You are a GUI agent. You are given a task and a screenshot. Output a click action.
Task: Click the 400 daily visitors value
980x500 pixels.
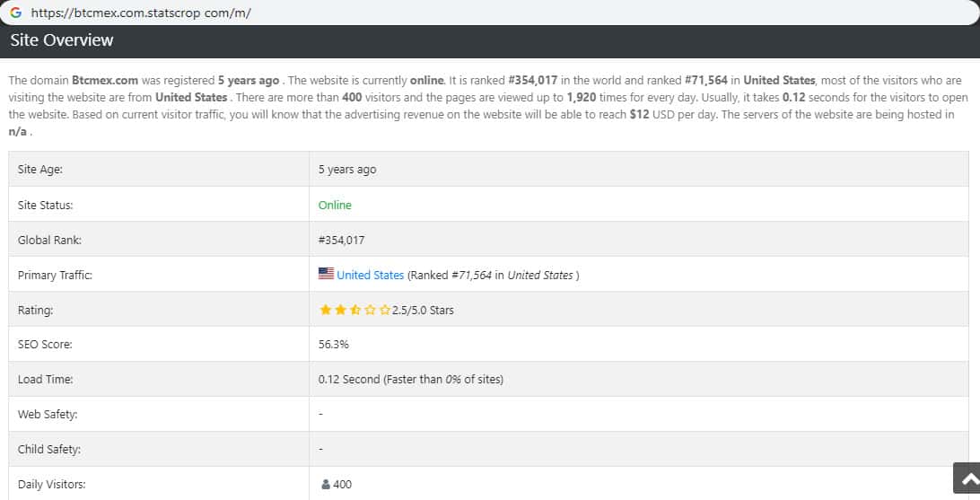tap(343, 485)
